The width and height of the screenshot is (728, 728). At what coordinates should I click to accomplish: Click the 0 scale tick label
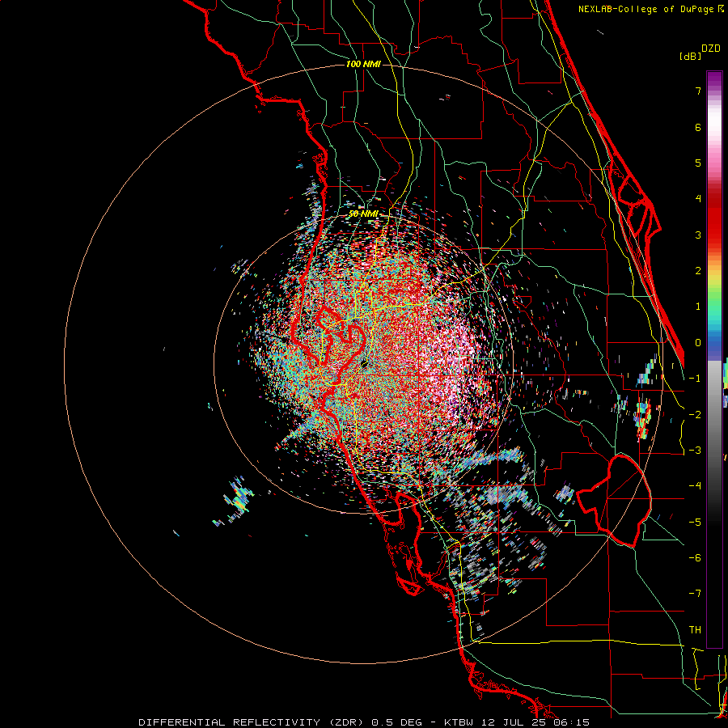pyautogui.click(x=698, y=343)
